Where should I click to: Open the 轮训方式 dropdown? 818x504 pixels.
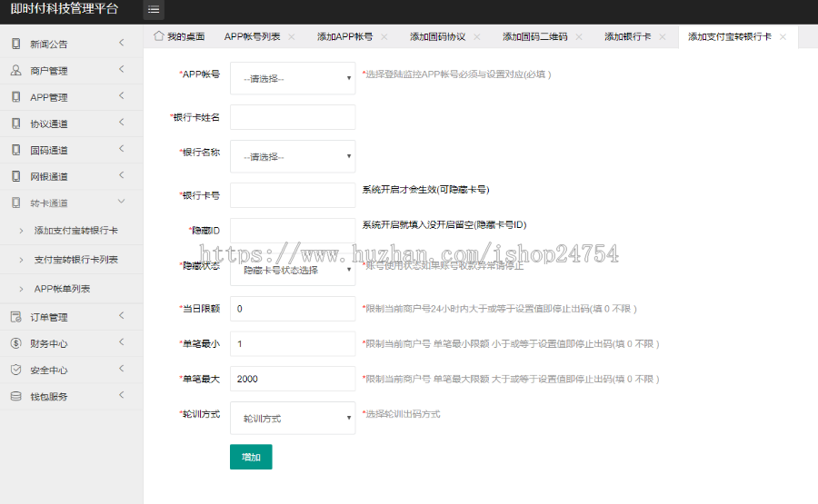[x=293, y=418]
